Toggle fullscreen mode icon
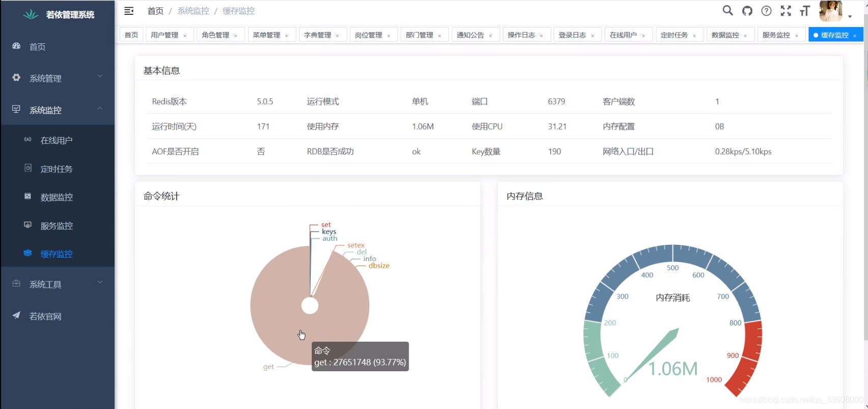This screenshot has width=868, height=409. tap(786, 11)
